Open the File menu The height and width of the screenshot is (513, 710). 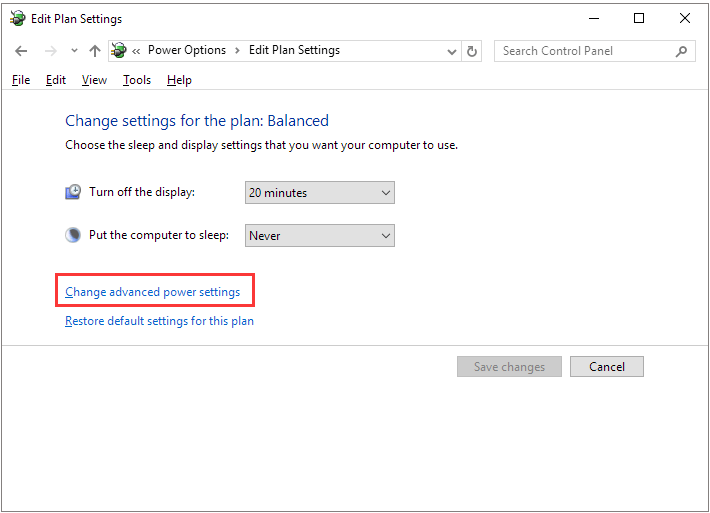[x=21, y=80]
